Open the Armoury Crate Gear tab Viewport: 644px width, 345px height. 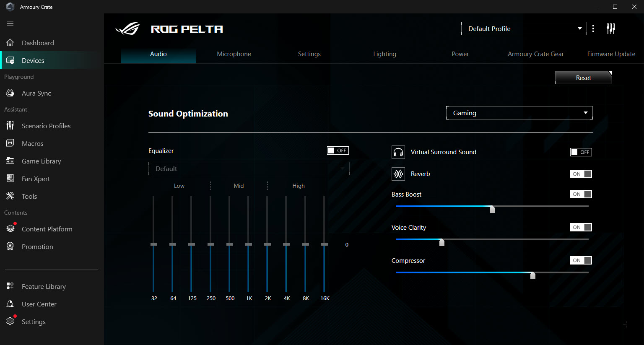tap(536, 54)
